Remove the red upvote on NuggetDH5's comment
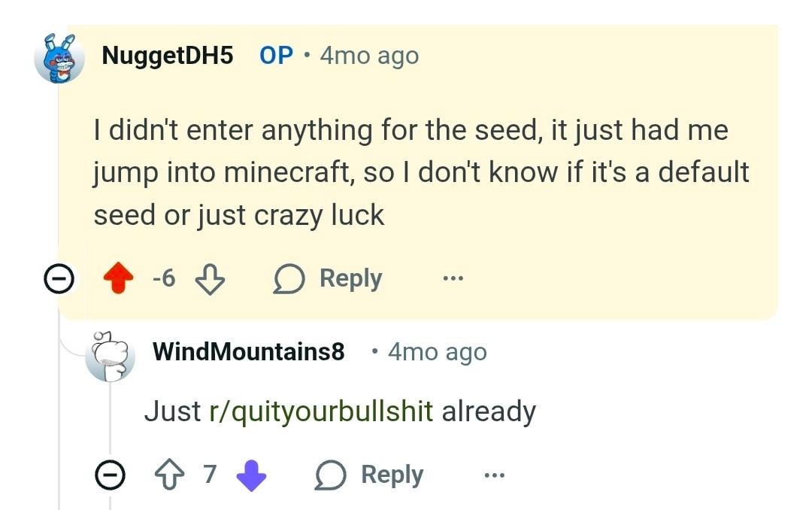The width and height of the screenshot is (812, 510). tap(119, 279)
